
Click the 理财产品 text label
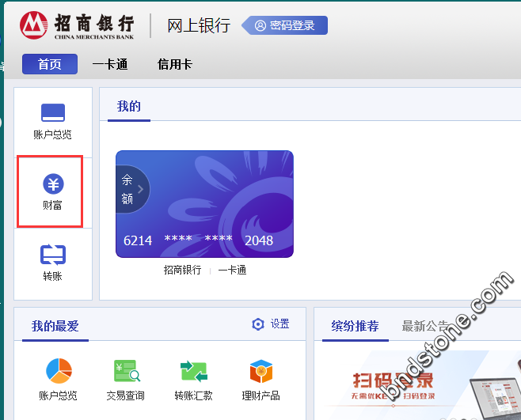tap(260, 395)
